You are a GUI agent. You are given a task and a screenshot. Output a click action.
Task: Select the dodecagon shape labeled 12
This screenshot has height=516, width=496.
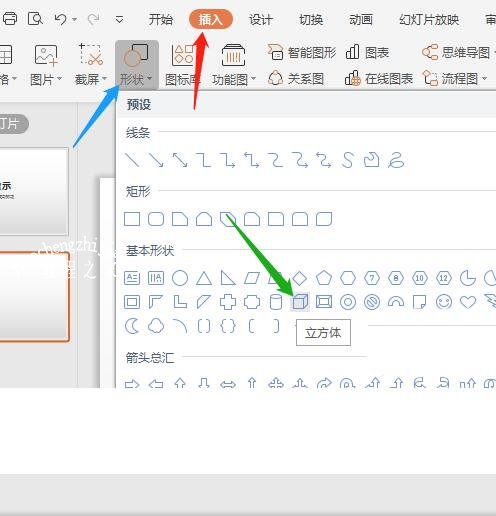(444, 278)
